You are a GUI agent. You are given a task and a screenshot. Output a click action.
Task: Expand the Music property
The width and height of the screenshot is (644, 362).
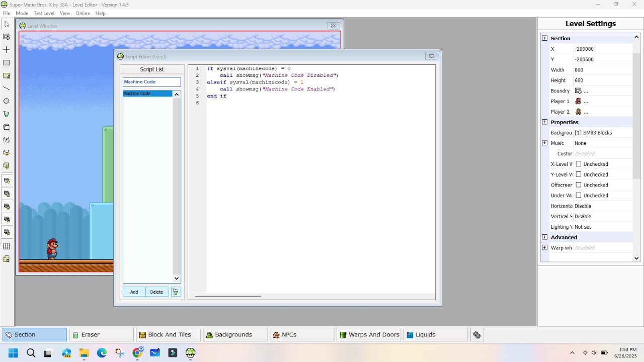[x=544, y=143]
